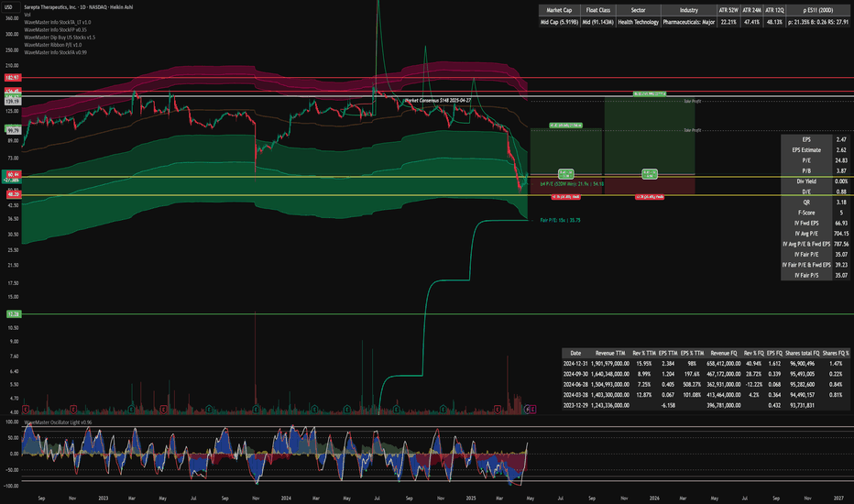Click the 2024-09-30 date row
The width and height of the screenshot is (854, 504).
(x=575, y=374)
